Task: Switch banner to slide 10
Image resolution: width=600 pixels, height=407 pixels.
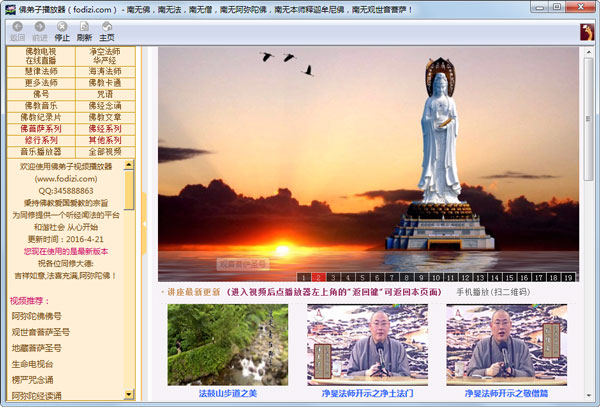Action: pos(436,277)
